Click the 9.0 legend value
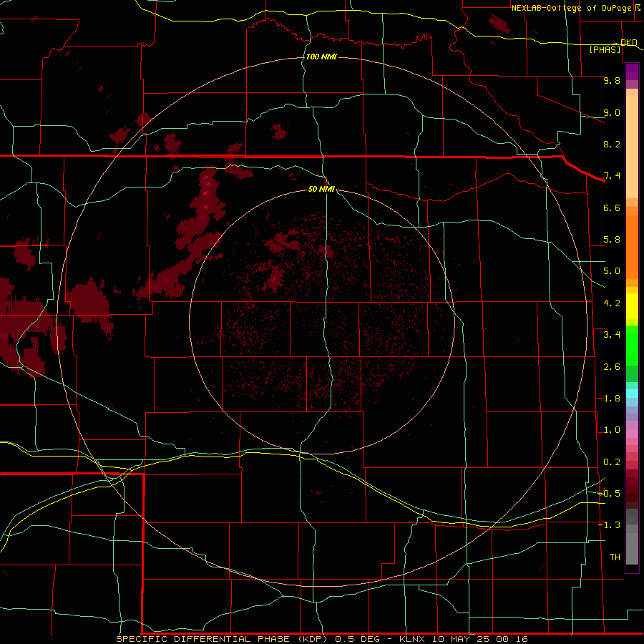 coord(612,112)
